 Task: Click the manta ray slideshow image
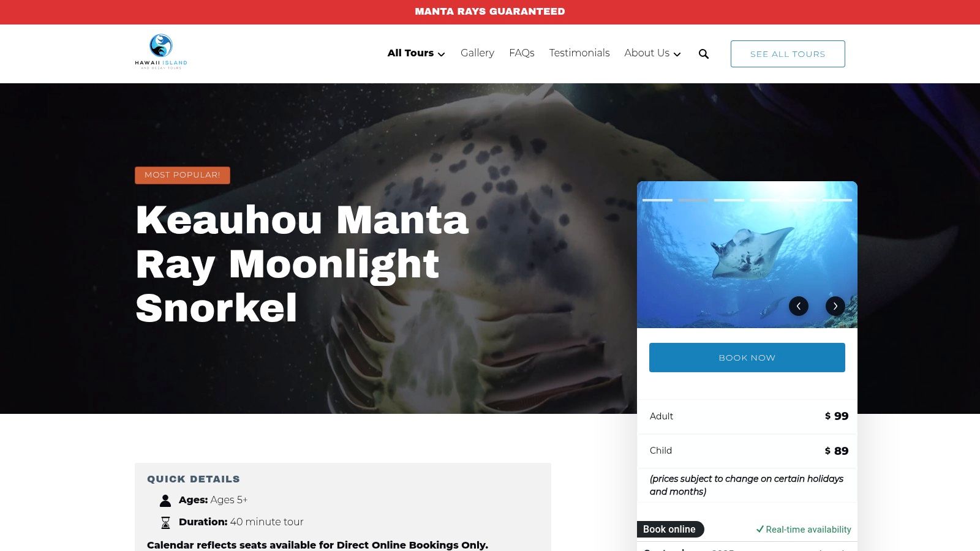coord(747,255)
